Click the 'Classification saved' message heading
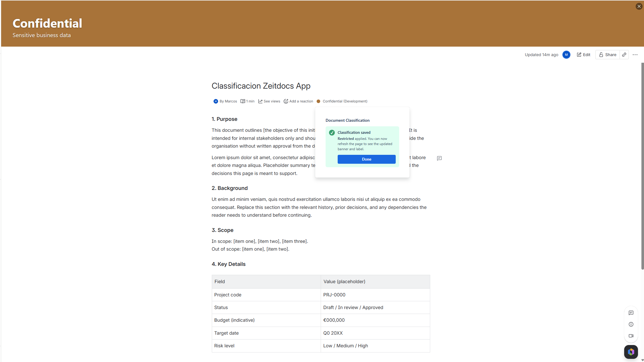The image size is (644, 362). point(354,133)
